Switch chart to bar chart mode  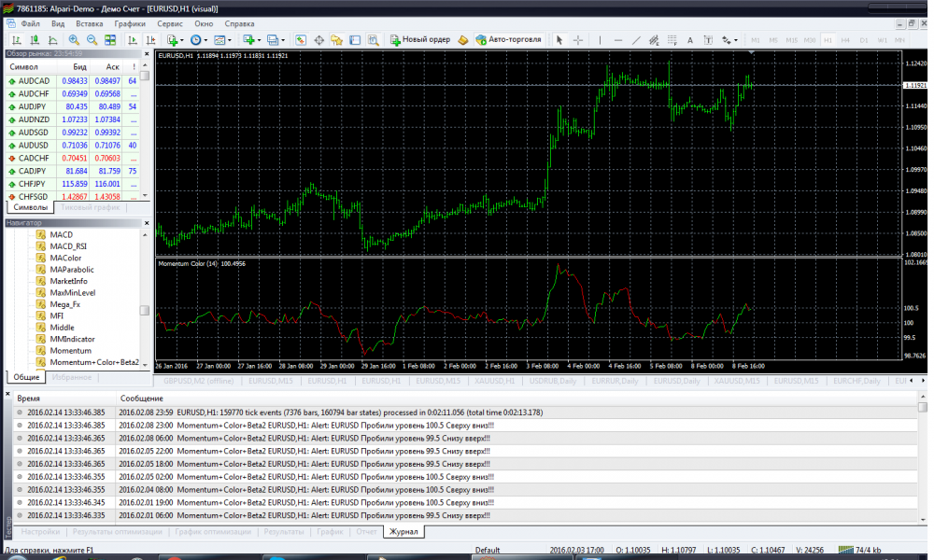[x=17, y=40]
